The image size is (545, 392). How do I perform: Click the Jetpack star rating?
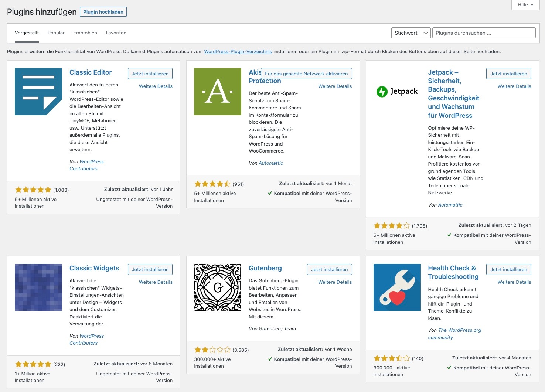(x=392, y=226)
